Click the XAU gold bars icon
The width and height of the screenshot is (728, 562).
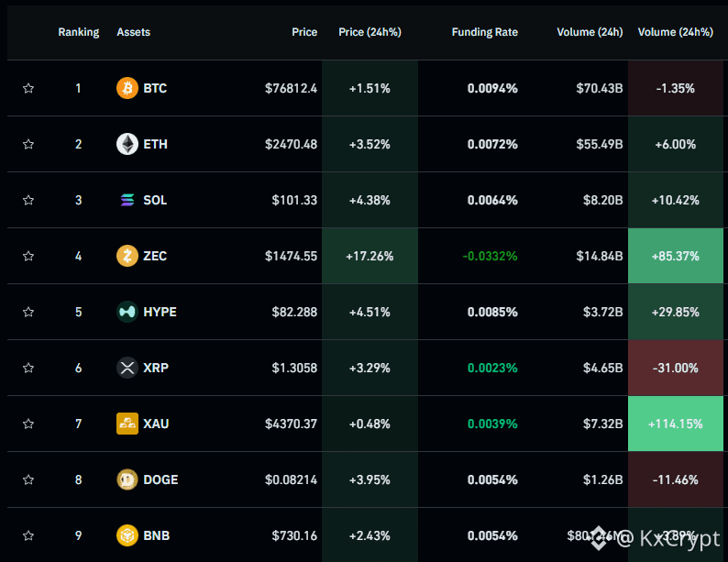127,424
